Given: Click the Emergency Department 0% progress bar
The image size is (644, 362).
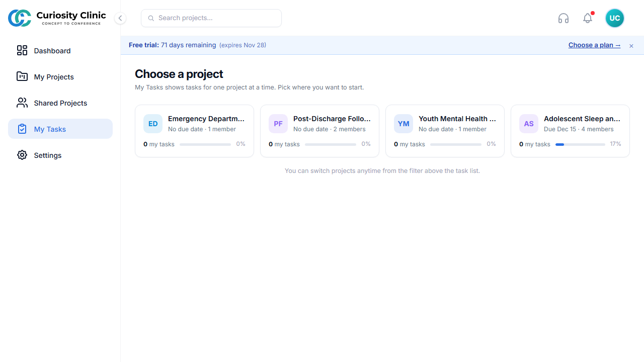Looking at the screenshot, I should pos(205,144).
